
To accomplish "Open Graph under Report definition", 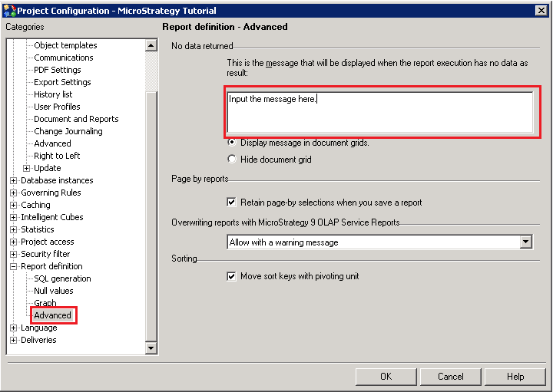I will point(45,303).
